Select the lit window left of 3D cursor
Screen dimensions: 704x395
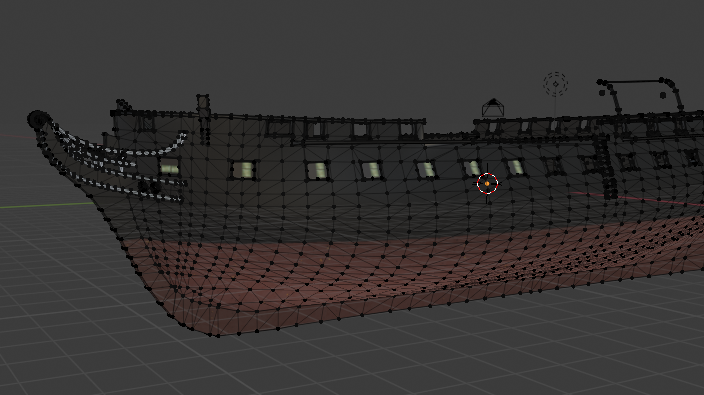pyautogui.click(x=471, y=168)
